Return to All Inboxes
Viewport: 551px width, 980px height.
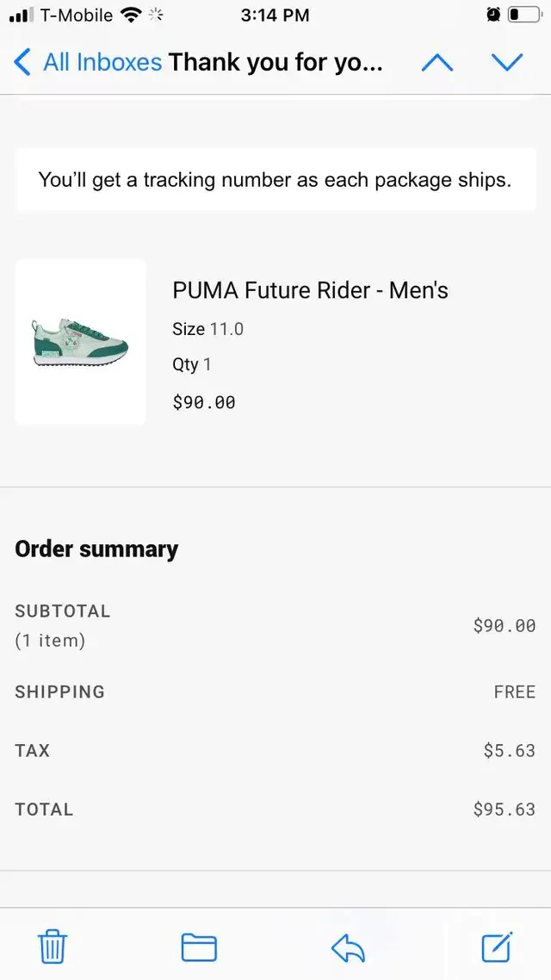(102, 62)
